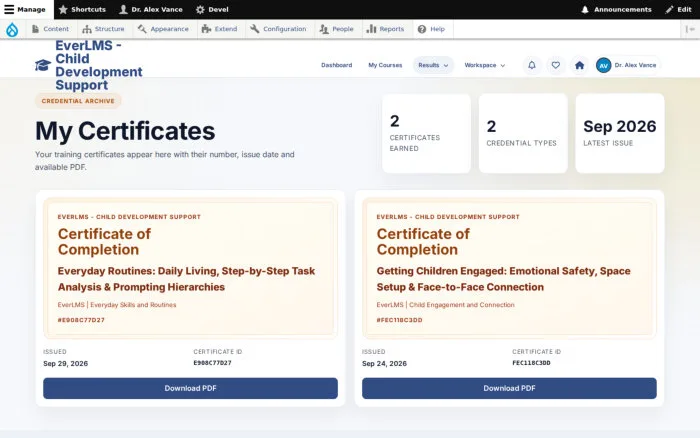Open Getting Children Engaged certificate preview
This screenshot has height=438, width=700.
coord(509,268)
